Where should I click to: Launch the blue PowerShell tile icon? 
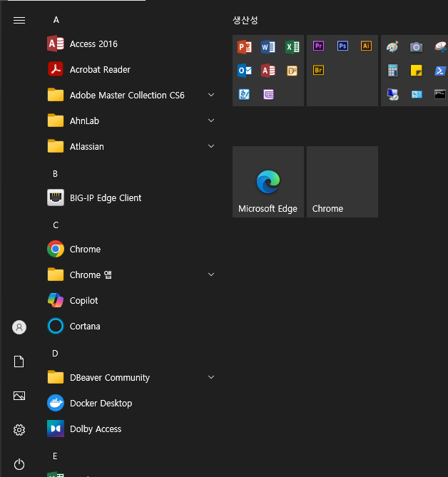[440, 71]
